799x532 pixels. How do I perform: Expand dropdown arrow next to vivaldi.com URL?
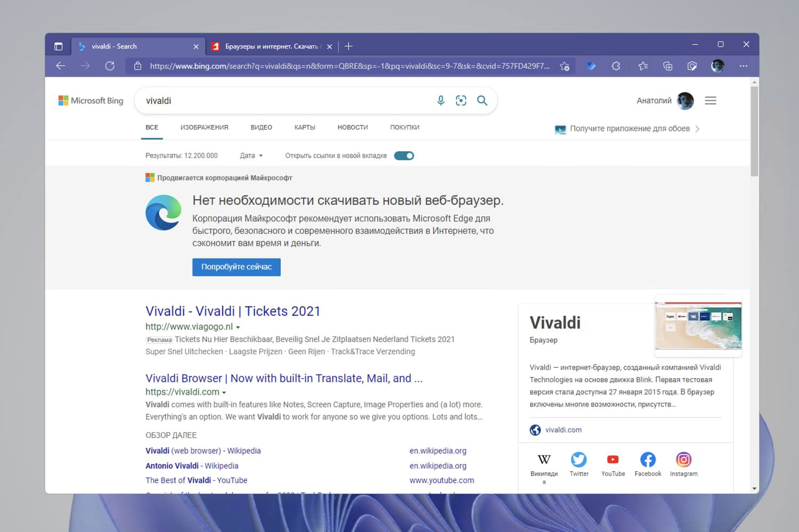pyautogui.click(x=224, y=392)
